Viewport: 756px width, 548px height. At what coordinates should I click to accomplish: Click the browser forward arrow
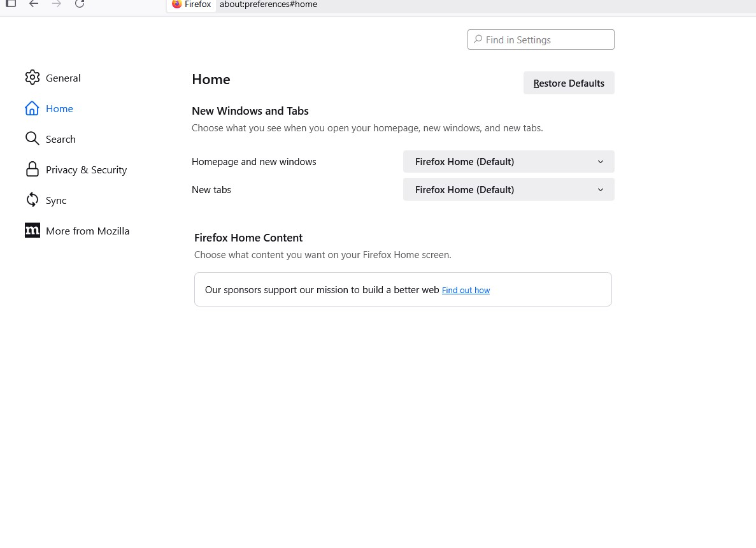click(57, 4)
